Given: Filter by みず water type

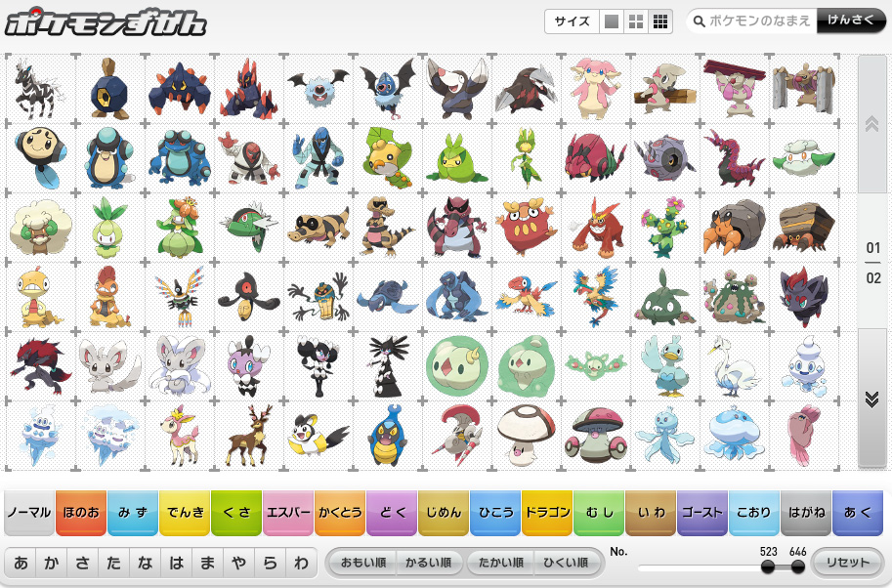Looking at the screenshot, I should pyautogui.click(x=133, y=513).
